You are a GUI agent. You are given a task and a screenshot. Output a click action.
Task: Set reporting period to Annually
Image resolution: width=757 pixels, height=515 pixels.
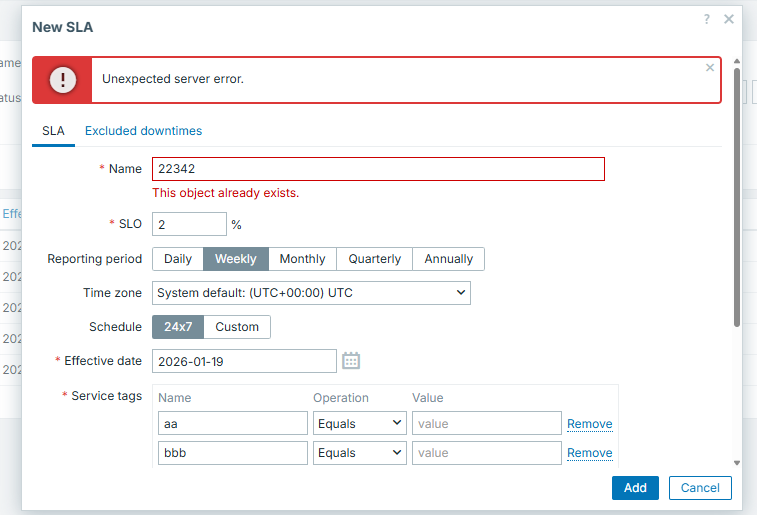point(448,259)
